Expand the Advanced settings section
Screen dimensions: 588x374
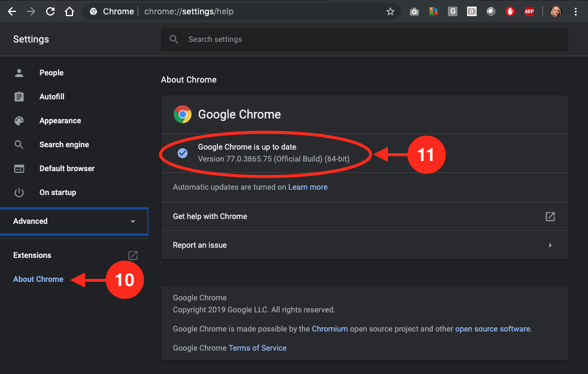coord(74,221)
